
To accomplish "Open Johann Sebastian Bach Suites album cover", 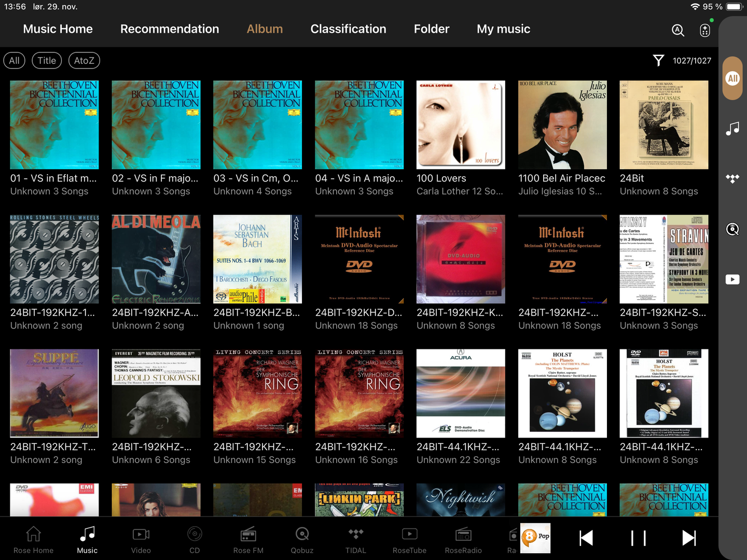I will tap(258, 259).
